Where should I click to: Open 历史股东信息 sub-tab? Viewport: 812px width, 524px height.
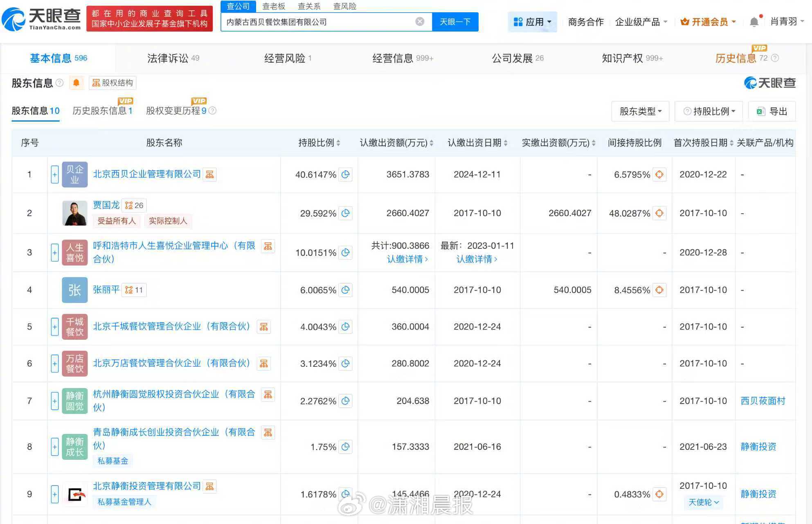click(x=103, y=111)
